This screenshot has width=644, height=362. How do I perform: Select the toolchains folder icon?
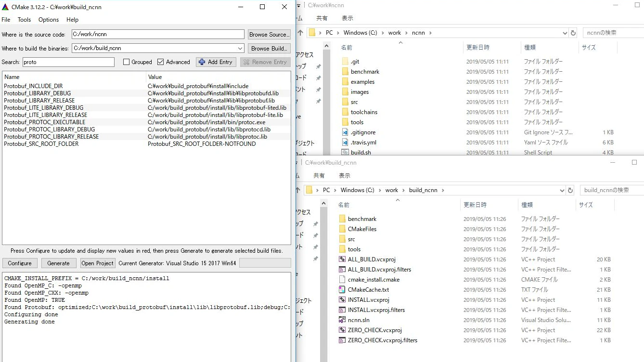[x=345, y=112]
